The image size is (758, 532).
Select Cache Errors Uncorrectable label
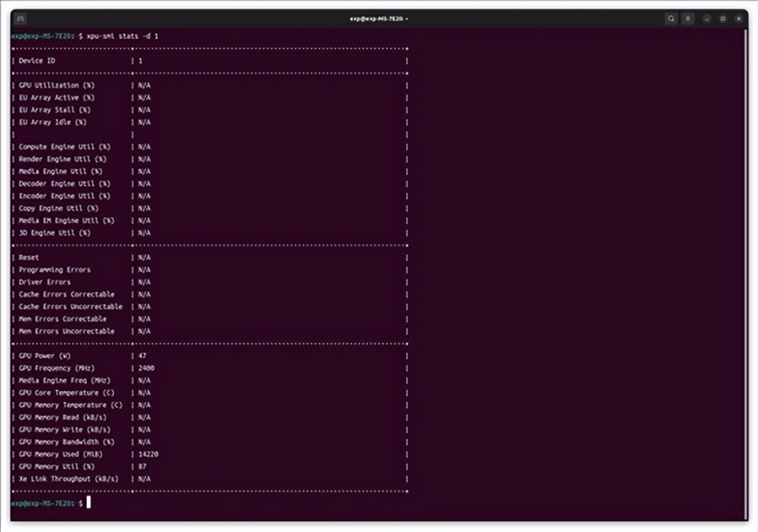tap(70, 307)
